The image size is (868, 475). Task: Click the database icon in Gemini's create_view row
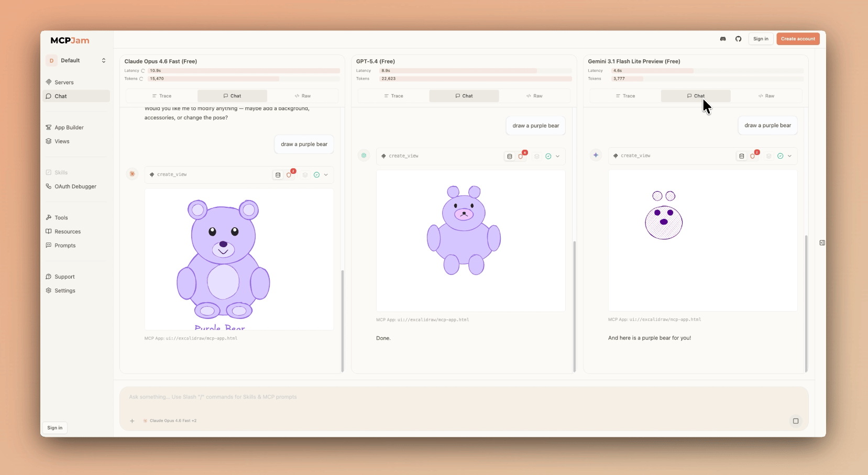(x=741, y=156)
